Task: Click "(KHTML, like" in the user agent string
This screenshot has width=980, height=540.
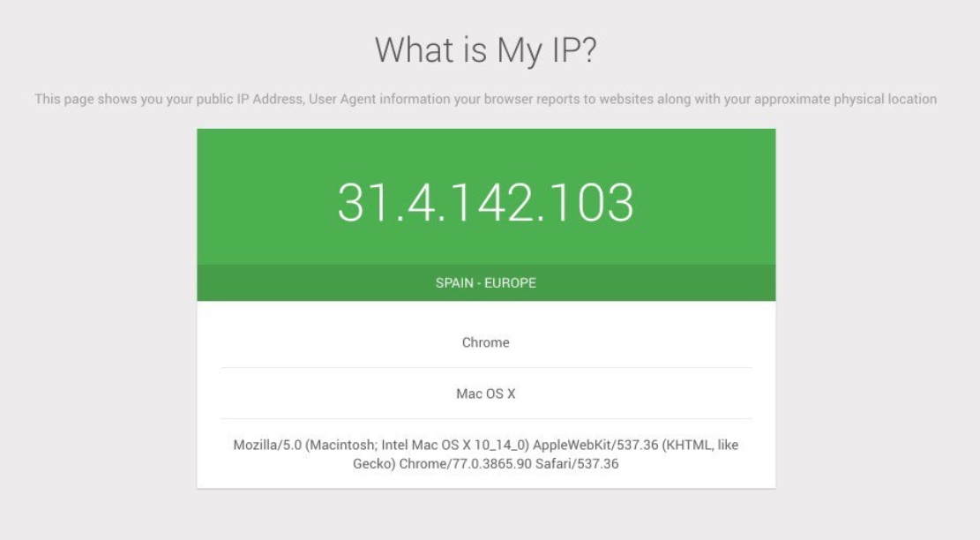Action: click(x=700, y=445)
